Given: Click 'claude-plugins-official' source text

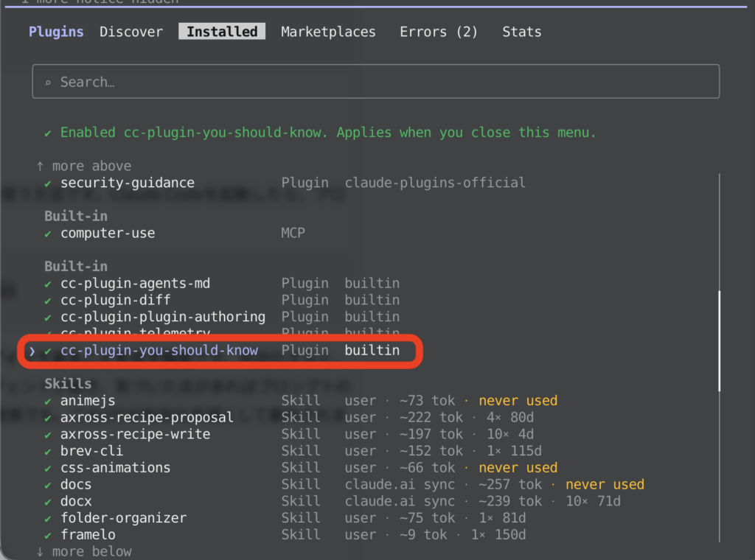Looking at the screenshot, I should (x=435, y=183).
